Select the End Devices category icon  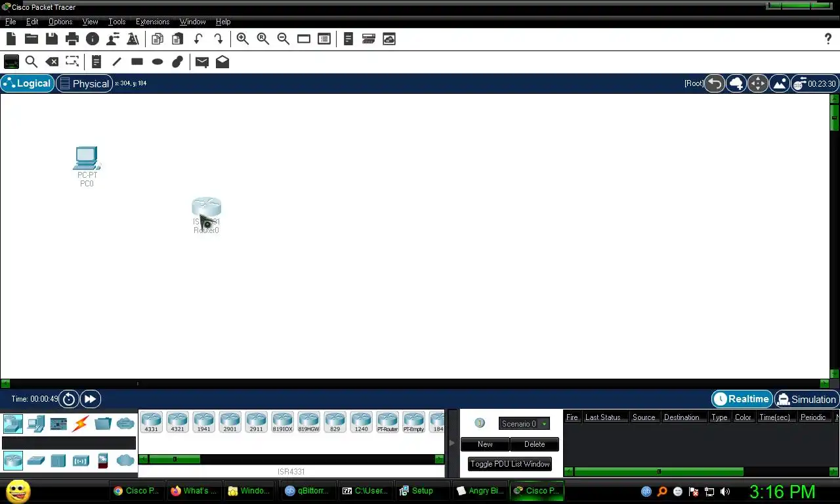click(35, 423)
